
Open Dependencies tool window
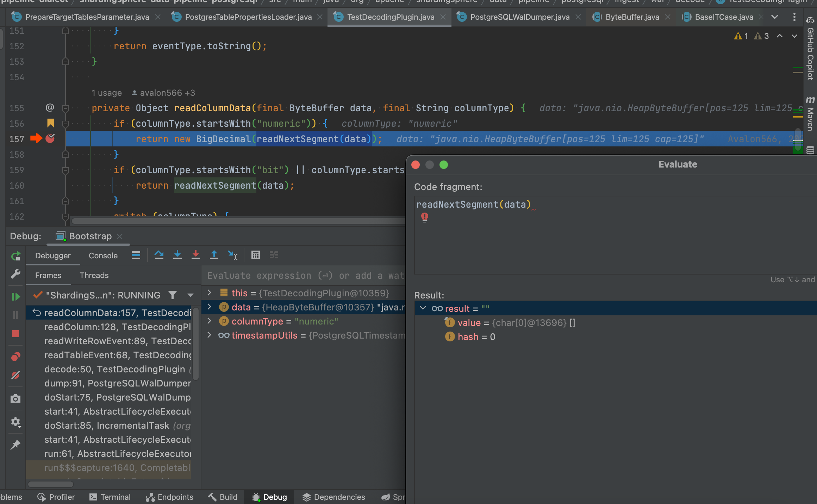click(x=334, y=497)
